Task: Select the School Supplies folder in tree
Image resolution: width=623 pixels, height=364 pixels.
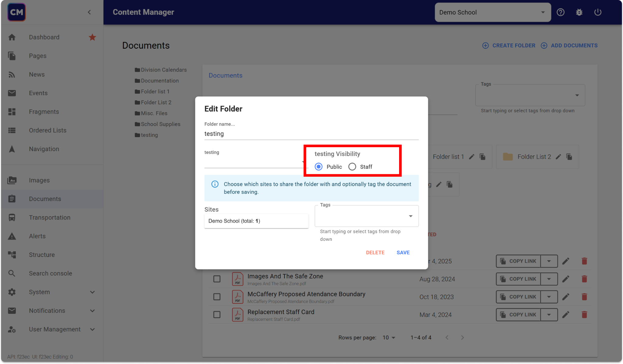Action: (x=160, y=124)
